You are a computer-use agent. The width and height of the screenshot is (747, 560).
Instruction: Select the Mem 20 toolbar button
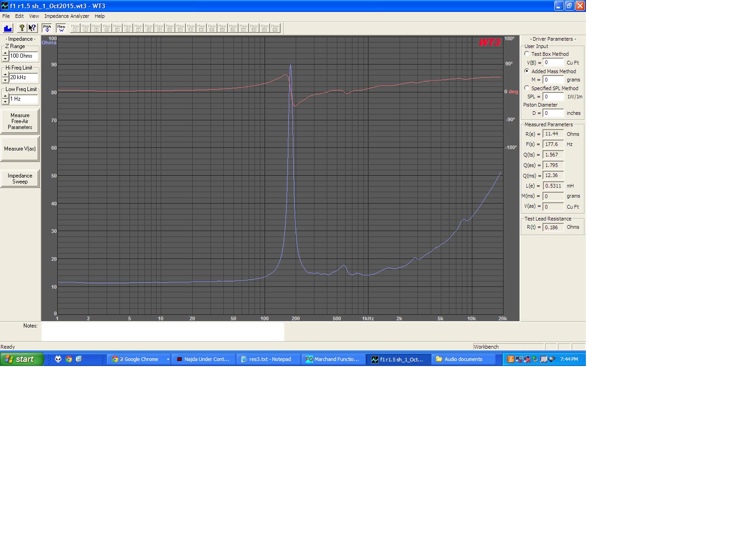(275, 28)
